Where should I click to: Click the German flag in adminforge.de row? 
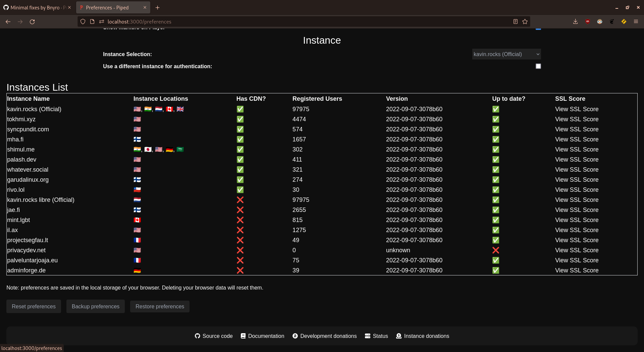(137, 270)
